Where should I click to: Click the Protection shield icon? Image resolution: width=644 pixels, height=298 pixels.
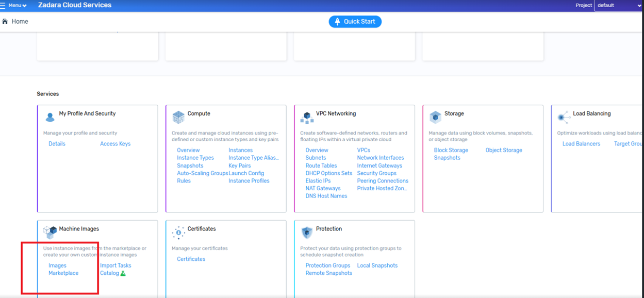click(307, 233)
